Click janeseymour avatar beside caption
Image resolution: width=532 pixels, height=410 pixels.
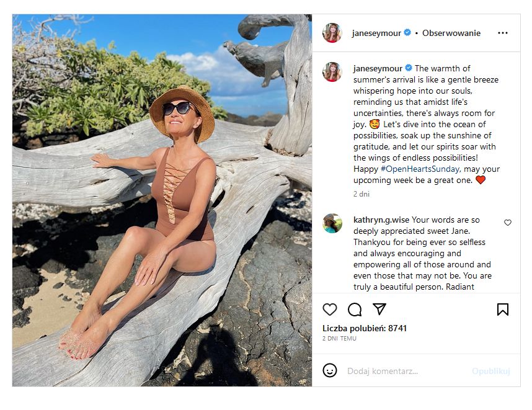pyautogui.click(x=332, y=72)
